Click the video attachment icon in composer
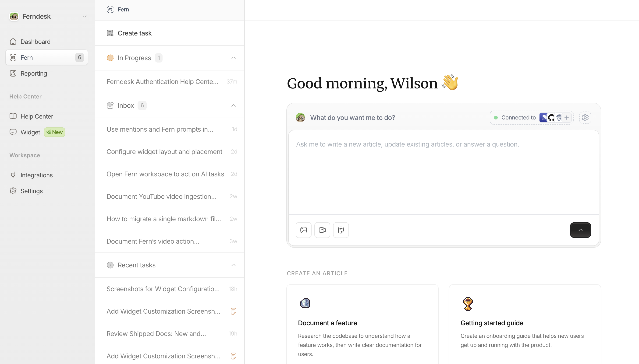The image size is (639, 364). coord(322,230)
